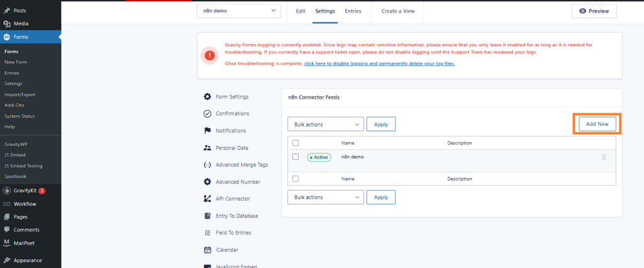The image size is (644, 268).
Task: Expand the top Bulk actions dropdown
Action: pyautogui.click(x=325, y=125)
